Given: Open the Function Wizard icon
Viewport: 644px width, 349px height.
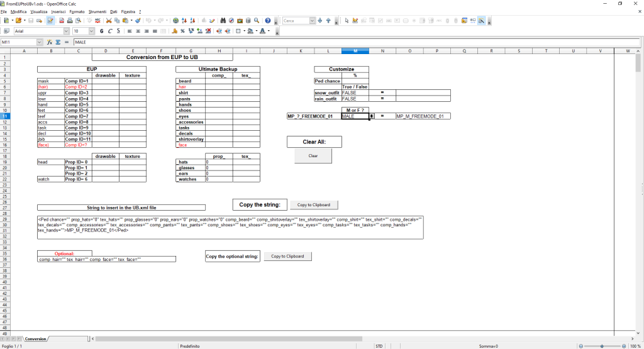Looking at the screenshot, I should pos(49,42).
